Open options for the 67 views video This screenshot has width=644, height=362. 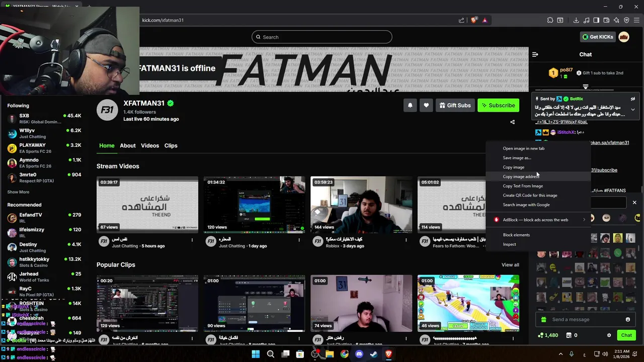click(192, 240)
